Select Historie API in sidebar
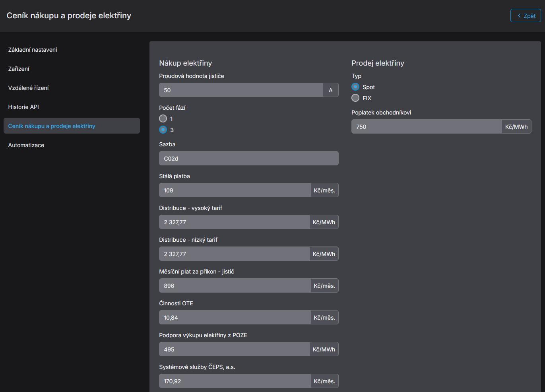 tap(23, 107)
